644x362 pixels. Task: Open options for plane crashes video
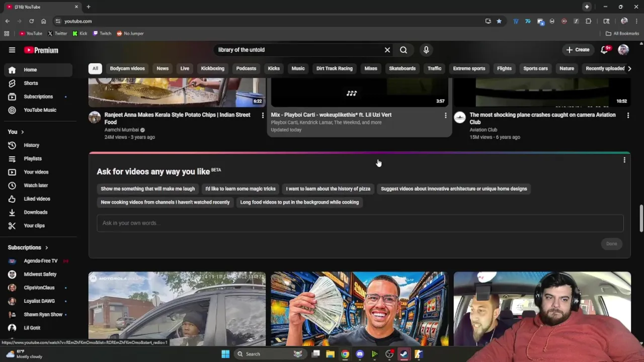628,115
